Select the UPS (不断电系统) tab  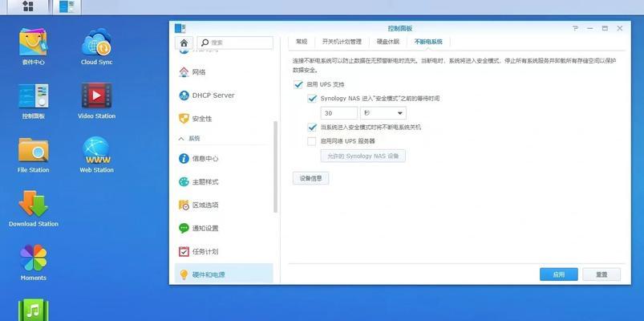pyautogui.click(x=428, y=42)
